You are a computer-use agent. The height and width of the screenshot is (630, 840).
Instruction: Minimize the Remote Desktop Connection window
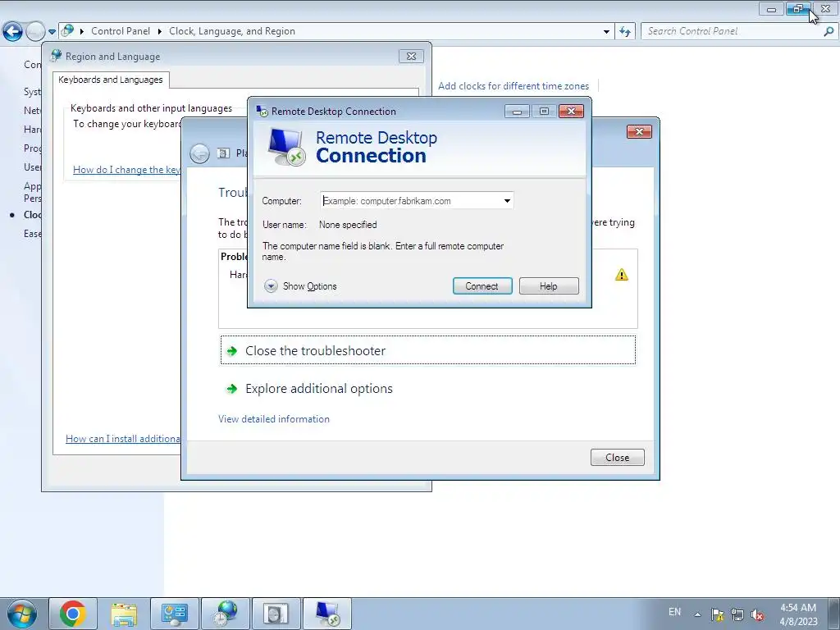(x=517, y=112)
